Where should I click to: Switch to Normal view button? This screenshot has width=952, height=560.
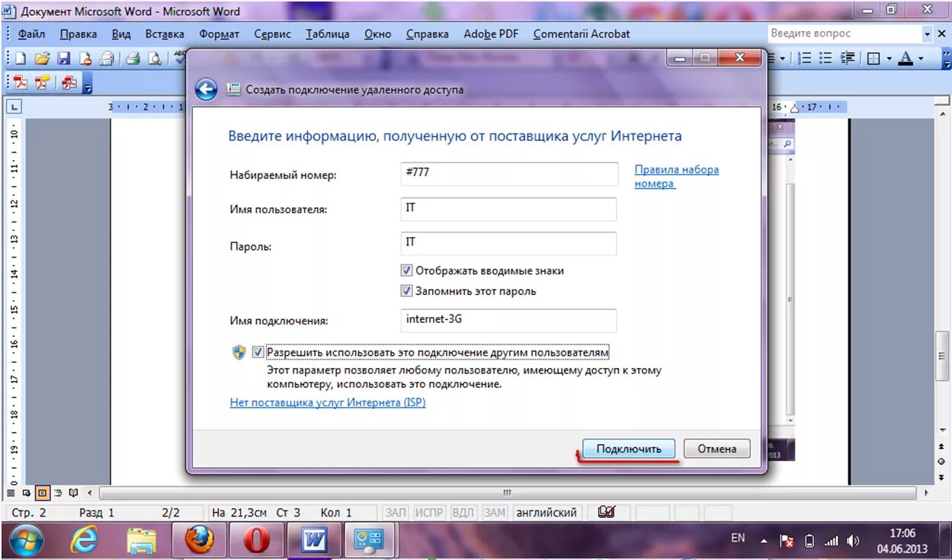pyautogui.click(x=11, y=492)
